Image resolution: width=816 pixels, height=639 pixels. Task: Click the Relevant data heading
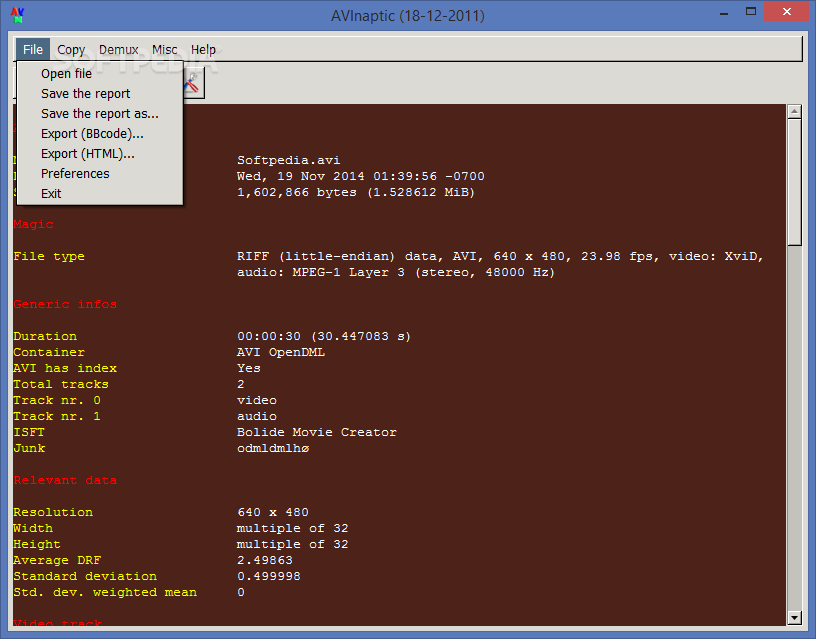65,480
